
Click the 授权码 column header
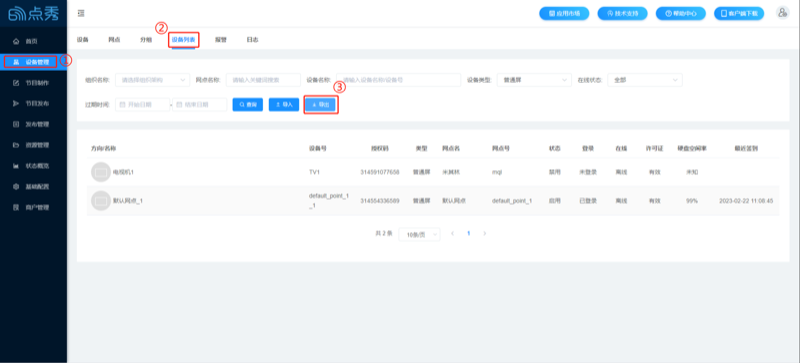380,149
